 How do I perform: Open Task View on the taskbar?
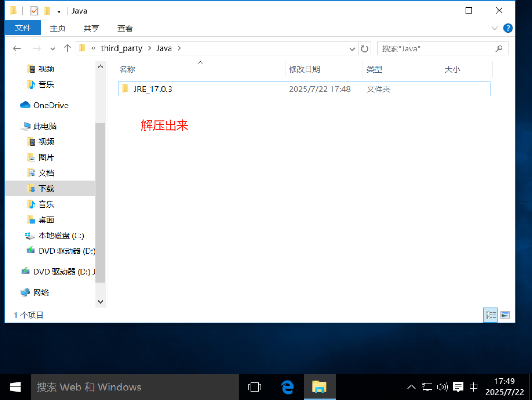coord(255,387)
